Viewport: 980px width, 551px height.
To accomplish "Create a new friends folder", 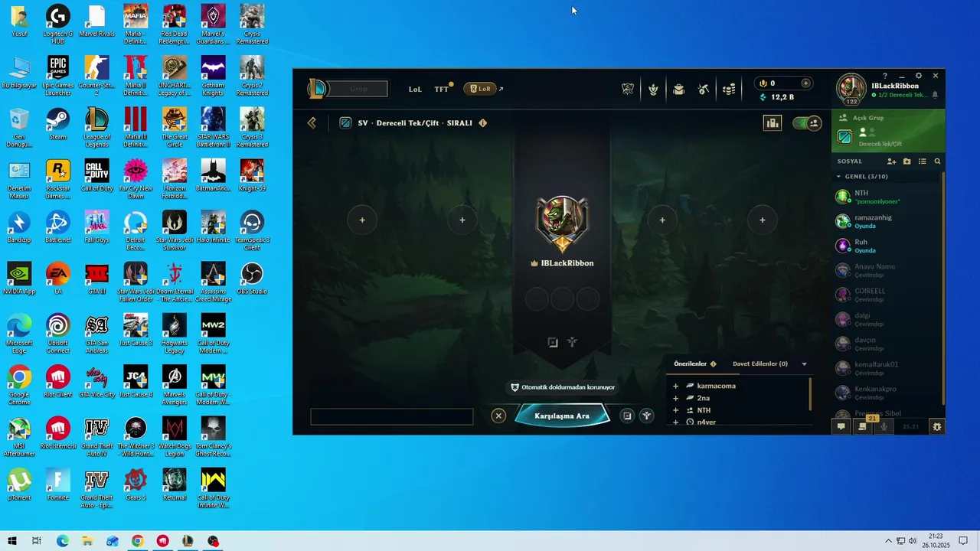I will (907, 161).
